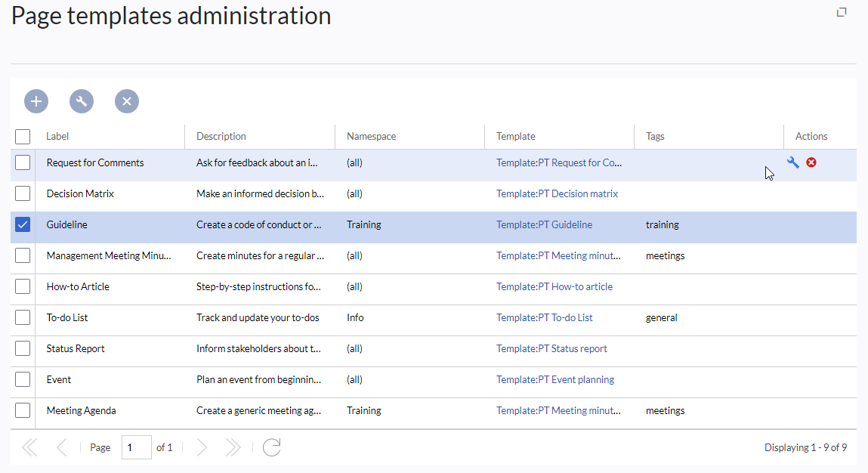Click 'meetings' tag in Meeting Agenda row
Screen dimensions: 868x473
coord(666,410)
